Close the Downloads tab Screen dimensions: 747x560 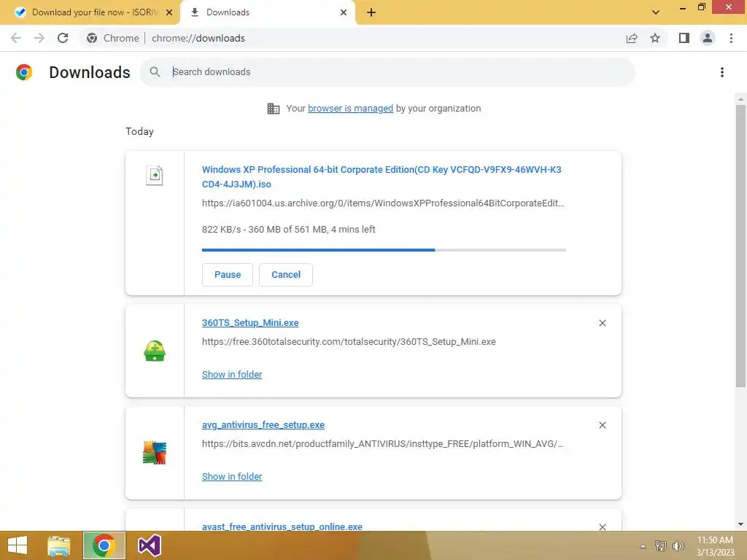344,12
